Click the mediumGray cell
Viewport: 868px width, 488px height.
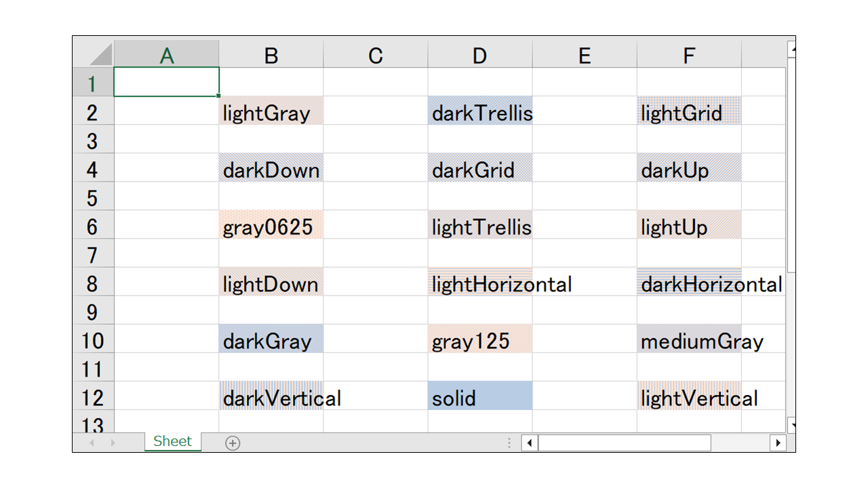688,340
